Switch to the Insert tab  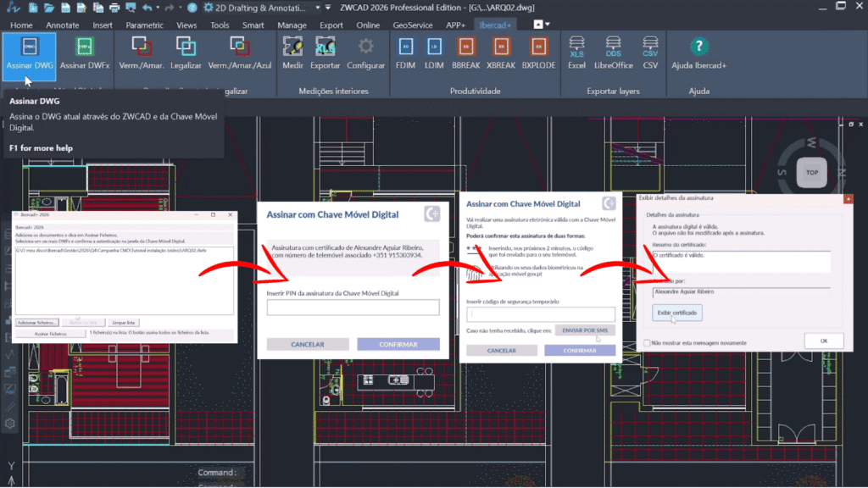click(x=103, y=25)
